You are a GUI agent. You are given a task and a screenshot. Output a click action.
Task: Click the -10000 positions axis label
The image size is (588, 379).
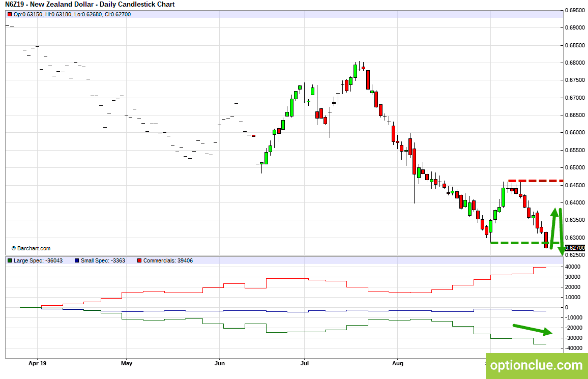[x=573, y=317]
